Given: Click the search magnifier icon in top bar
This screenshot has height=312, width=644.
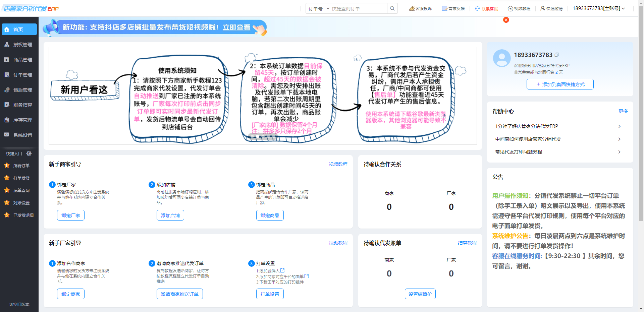Looking at the screenshot, I should pos(392,8).
